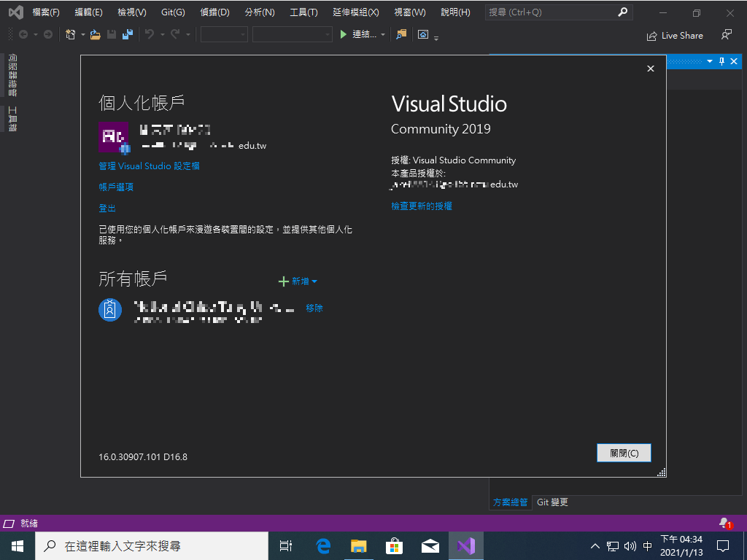Click the 登出 sign out link
747x560 pixels.
coord(107,208)
